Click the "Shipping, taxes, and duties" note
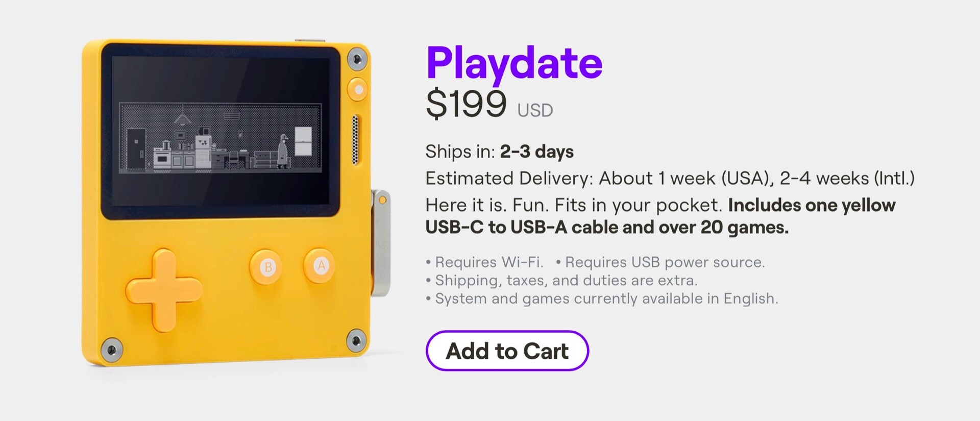Screen dimensions: 980x421 coord(566,280)
